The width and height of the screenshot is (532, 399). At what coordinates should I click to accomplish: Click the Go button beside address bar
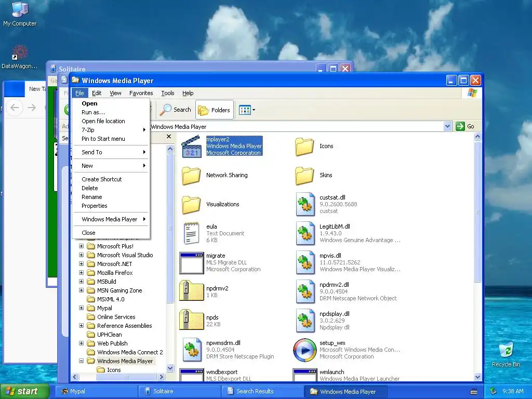pos(465,126)
